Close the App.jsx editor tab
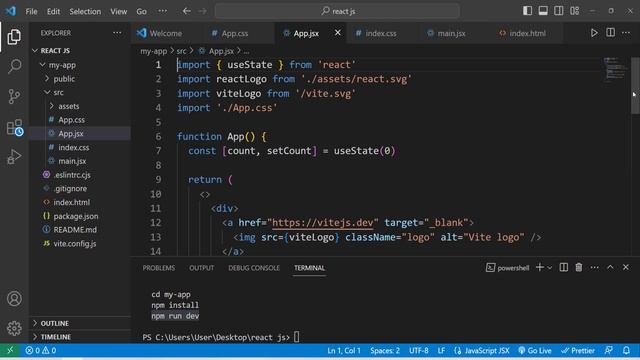 point(338,32)
